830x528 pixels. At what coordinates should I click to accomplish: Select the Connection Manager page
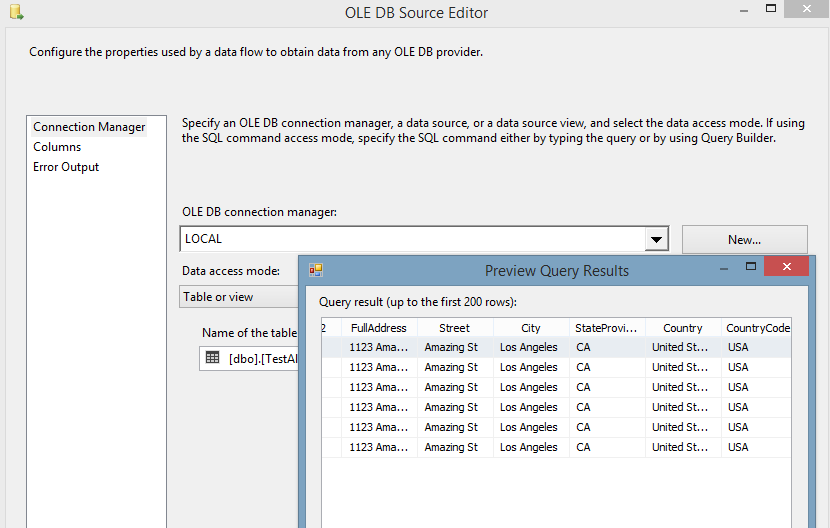(x=89, y=127)
